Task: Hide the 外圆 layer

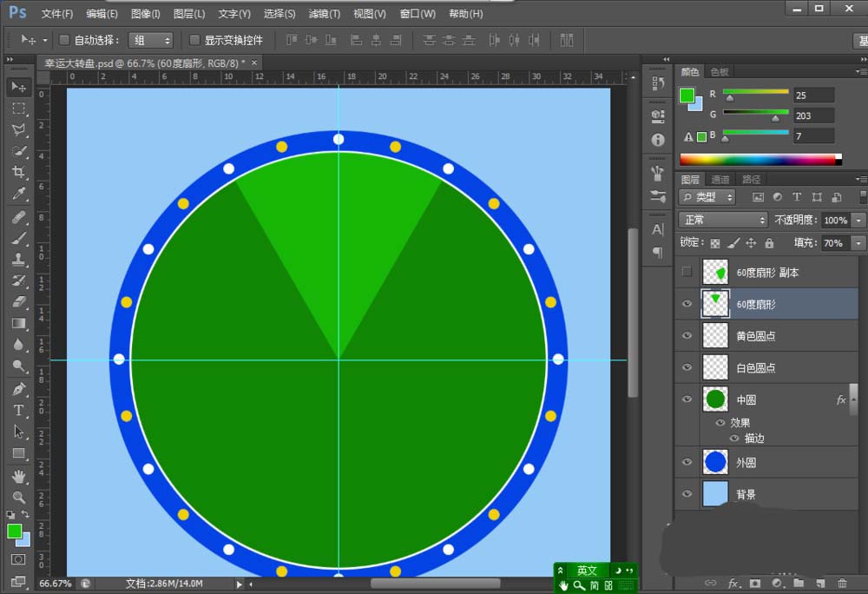Action: 687,462
